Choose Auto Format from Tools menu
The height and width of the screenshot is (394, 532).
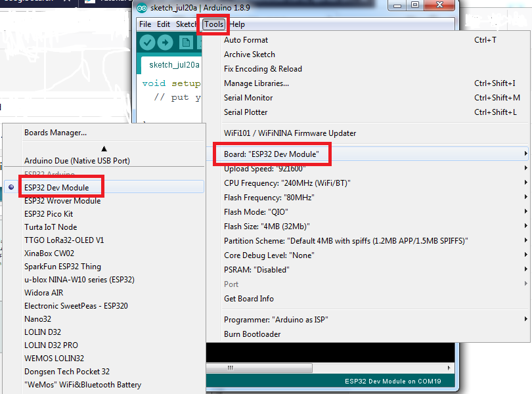point(374,40)
